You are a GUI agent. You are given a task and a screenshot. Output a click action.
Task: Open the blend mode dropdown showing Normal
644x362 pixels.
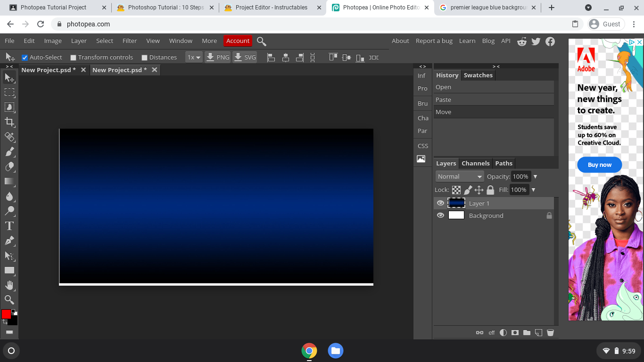pos(459,176)
